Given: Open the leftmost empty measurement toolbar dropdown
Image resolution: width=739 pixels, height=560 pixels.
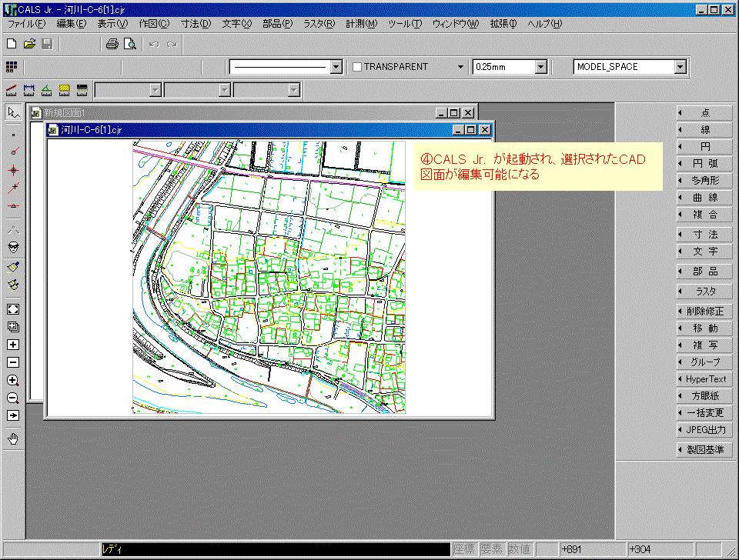Looking at the screenshot, I should pyautogui.click(x=155, y=90).
